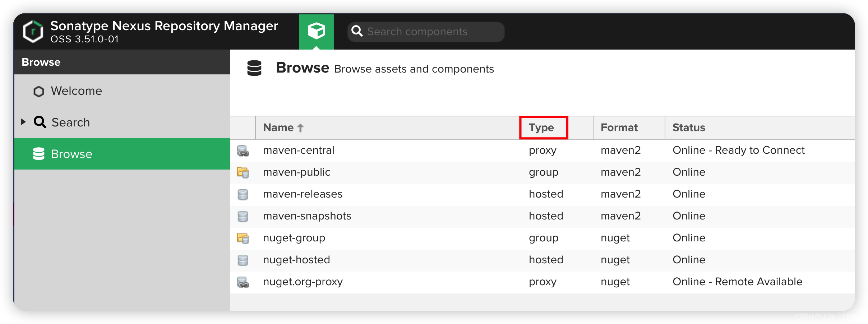
Task: Click Online status of maven-snapshots
Action: point(689,216)
